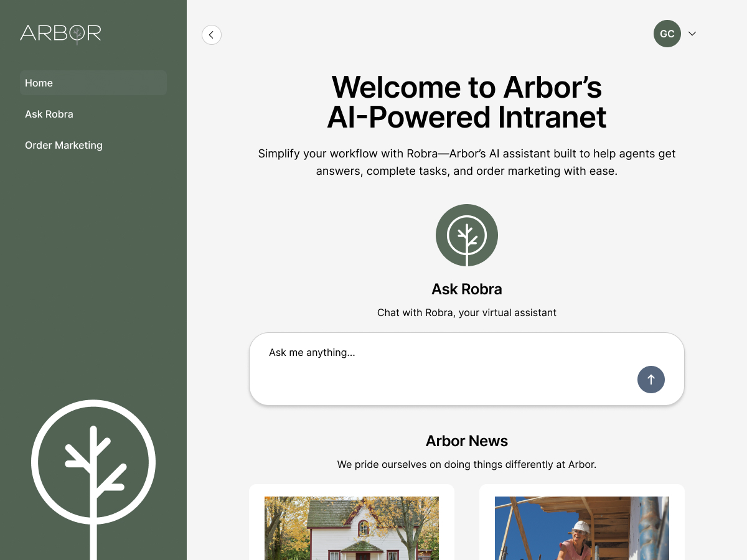Open the construction worker news photo
The width and height of the screenshot is (747, 560).
[x=582, y=528]
